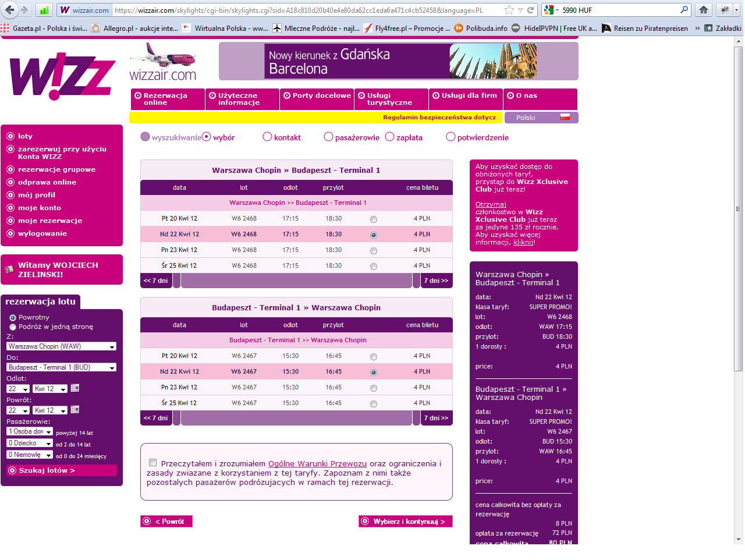Screen dimensions: 745x560
Task: Click Szukaj lotów button
Action: 62,470
